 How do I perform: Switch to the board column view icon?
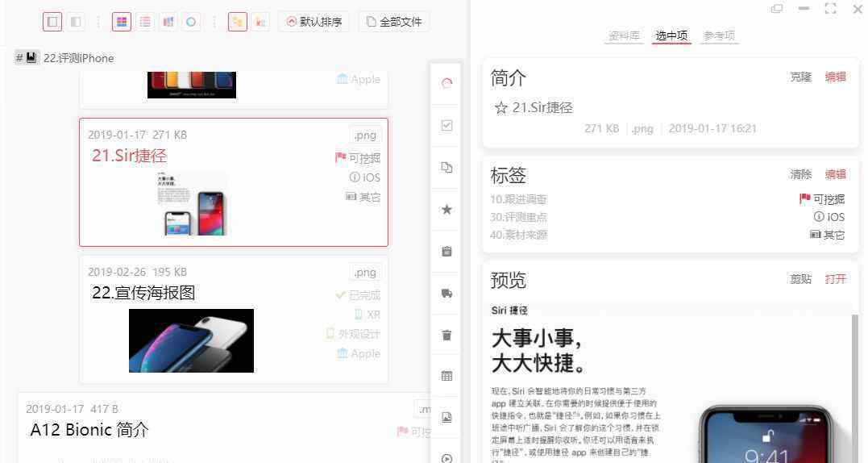coord(168,22)
